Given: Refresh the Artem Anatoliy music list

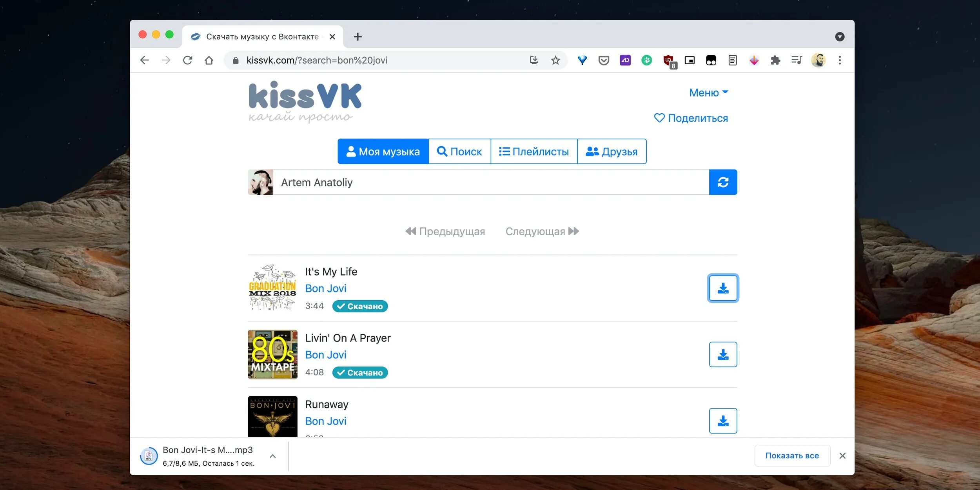Looking at the screenshot, I should click(x=723, y=182).
